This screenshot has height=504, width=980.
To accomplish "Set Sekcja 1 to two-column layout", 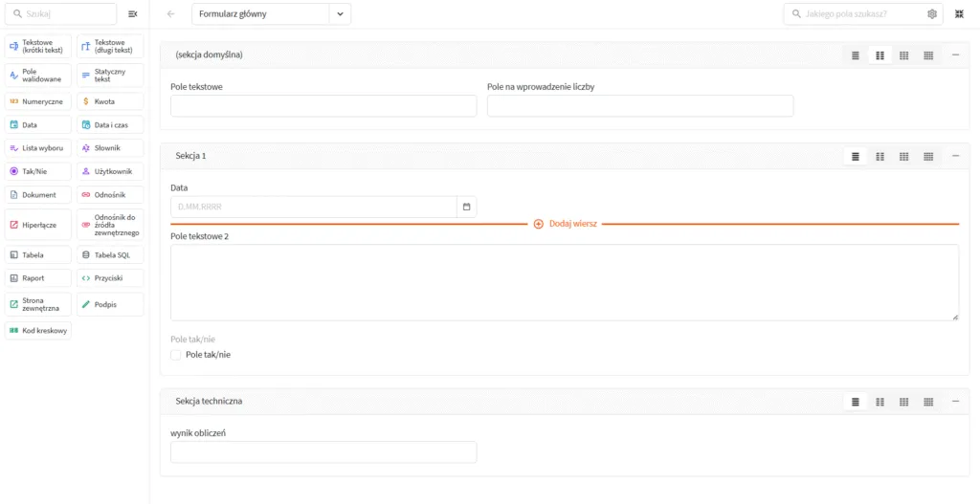I will (x=880, y=156).
